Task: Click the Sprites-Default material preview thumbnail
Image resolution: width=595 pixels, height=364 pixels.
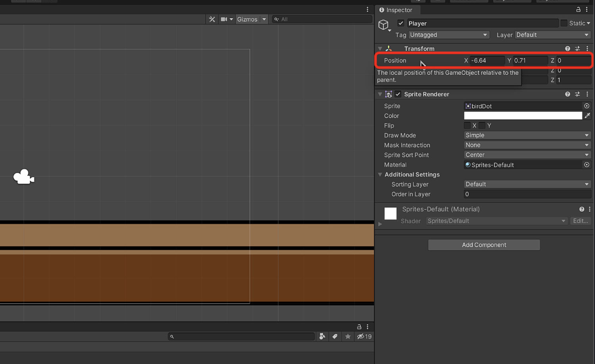Action: pos(390,213)
